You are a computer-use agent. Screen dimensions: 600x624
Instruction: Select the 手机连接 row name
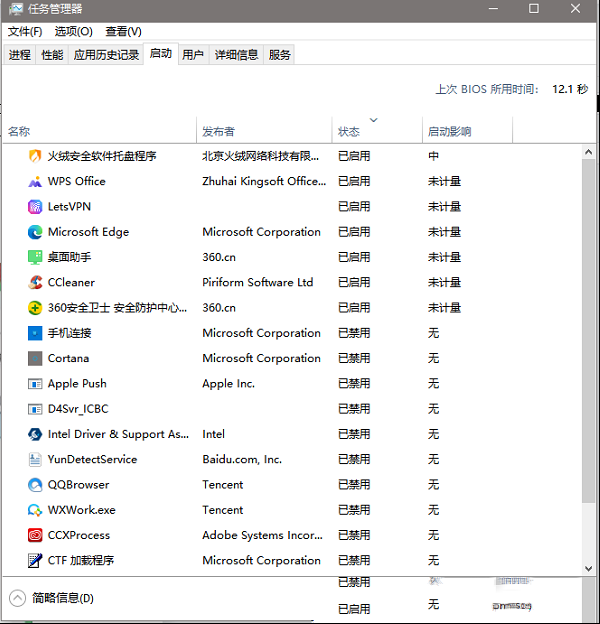click(69, 333)
